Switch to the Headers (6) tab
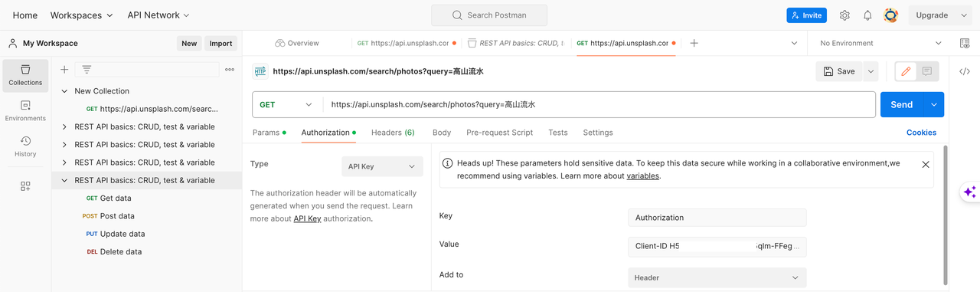 [393, 133]
